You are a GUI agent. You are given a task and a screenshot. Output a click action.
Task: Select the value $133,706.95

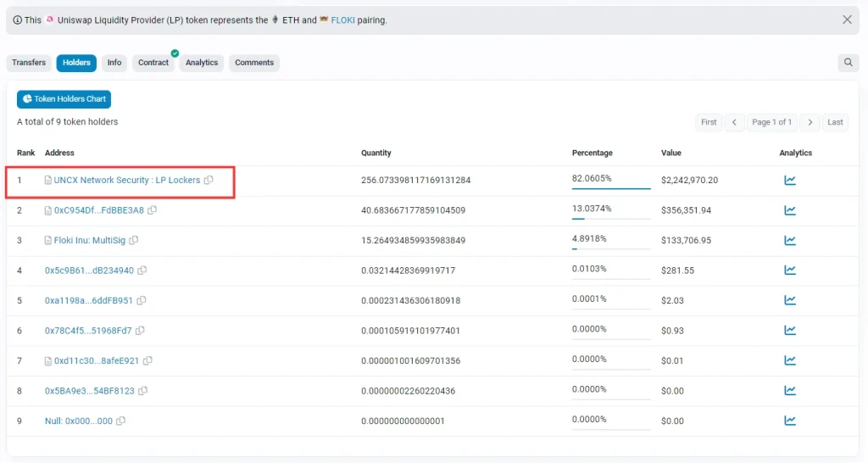[686, 240]
